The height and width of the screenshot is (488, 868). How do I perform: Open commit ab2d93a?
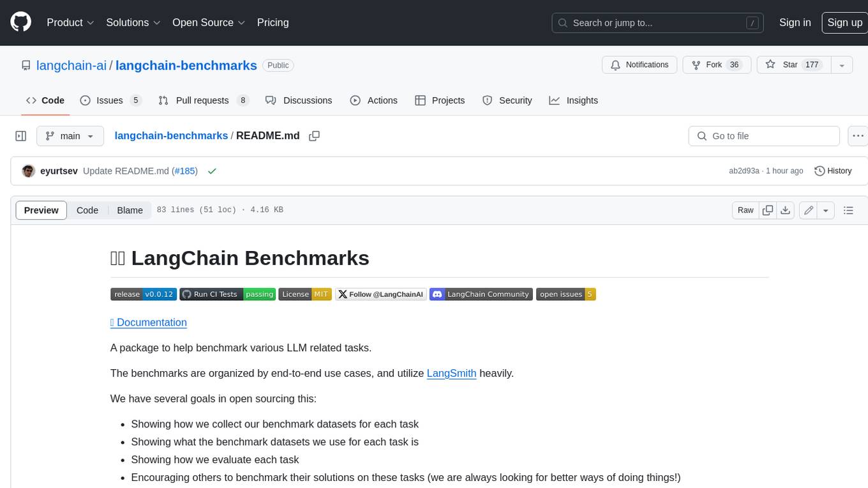click(744, 171)
